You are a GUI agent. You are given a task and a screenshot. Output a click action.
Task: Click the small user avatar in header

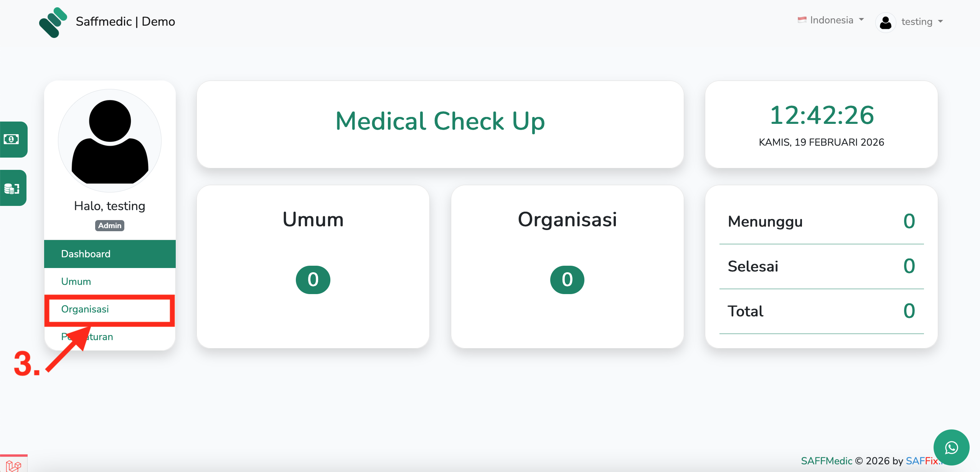coord(885,22)
